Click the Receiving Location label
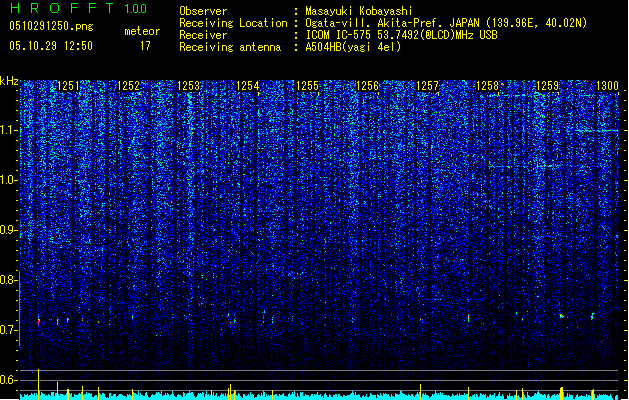Screen dimensions: 629x400 click(x=233, y=23)
